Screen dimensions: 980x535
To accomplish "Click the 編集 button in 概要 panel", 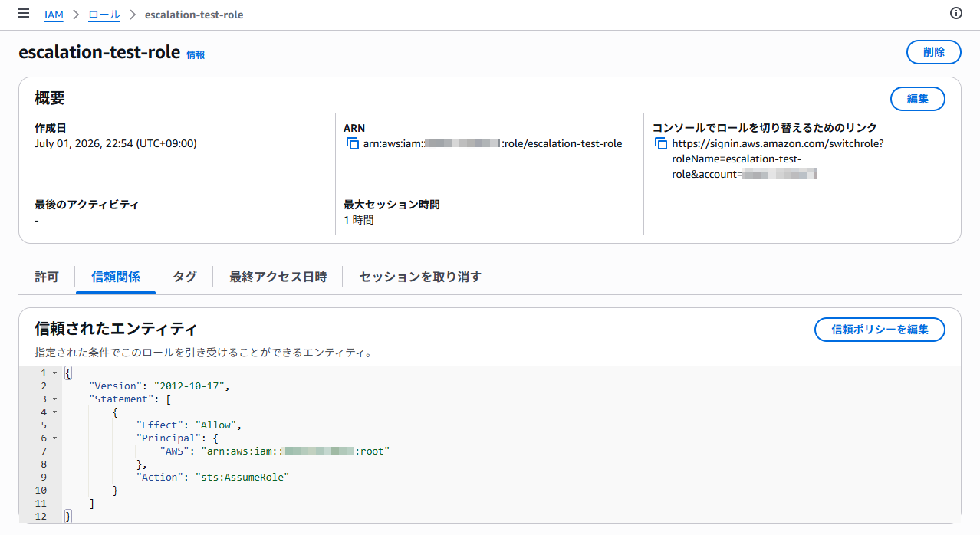I will (917, 99).
